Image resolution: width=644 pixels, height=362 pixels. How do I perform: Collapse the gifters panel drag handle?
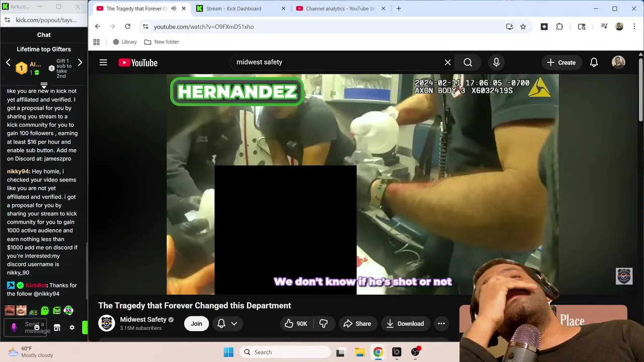tap(44, 85)
